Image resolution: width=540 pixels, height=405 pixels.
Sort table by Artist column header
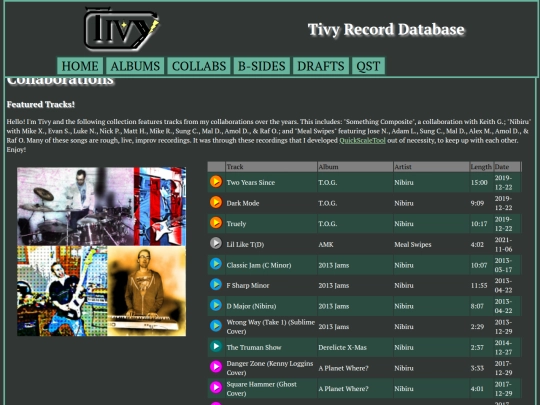point(432,167)
